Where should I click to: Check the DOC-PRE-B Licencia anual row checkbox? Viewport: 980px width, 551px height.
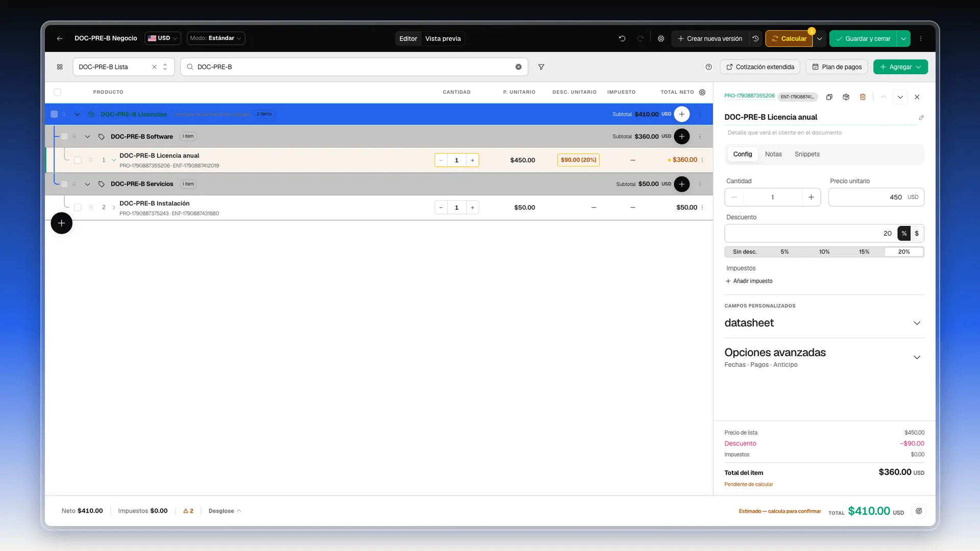pyautogui.click(x=78, y=160)
